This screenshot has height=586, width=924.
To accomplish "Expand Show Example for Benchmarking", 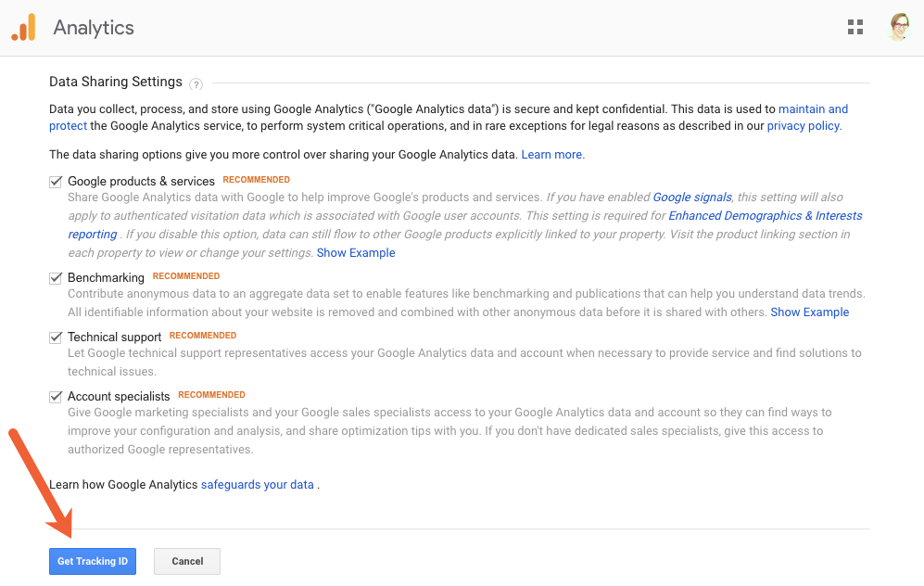I will pos(809,312).
